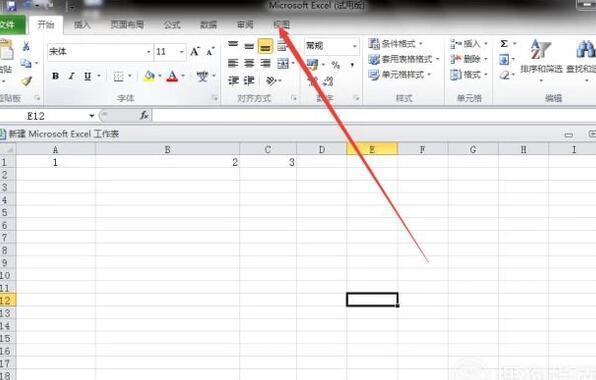Switch to the 视图 ribbon tab
The width and height of the screenshot is (596, 380).
pos(282,25)
